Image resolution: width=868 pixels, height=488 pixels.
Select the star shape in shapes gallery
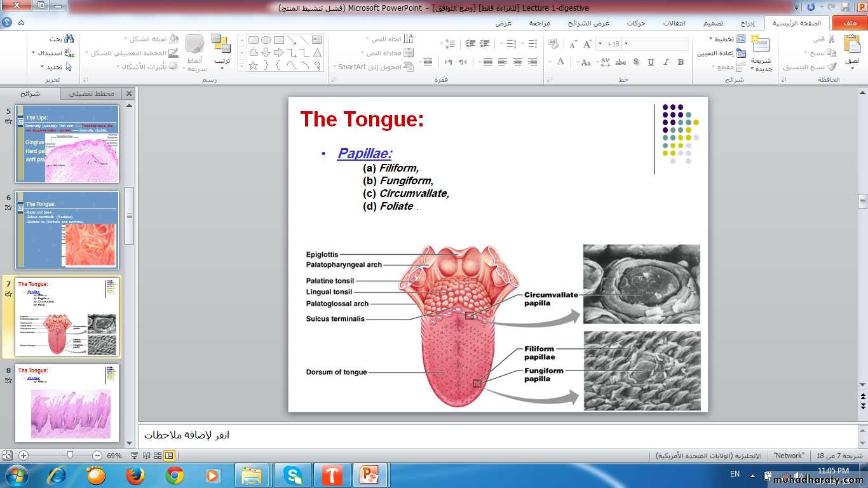[253, 65]
